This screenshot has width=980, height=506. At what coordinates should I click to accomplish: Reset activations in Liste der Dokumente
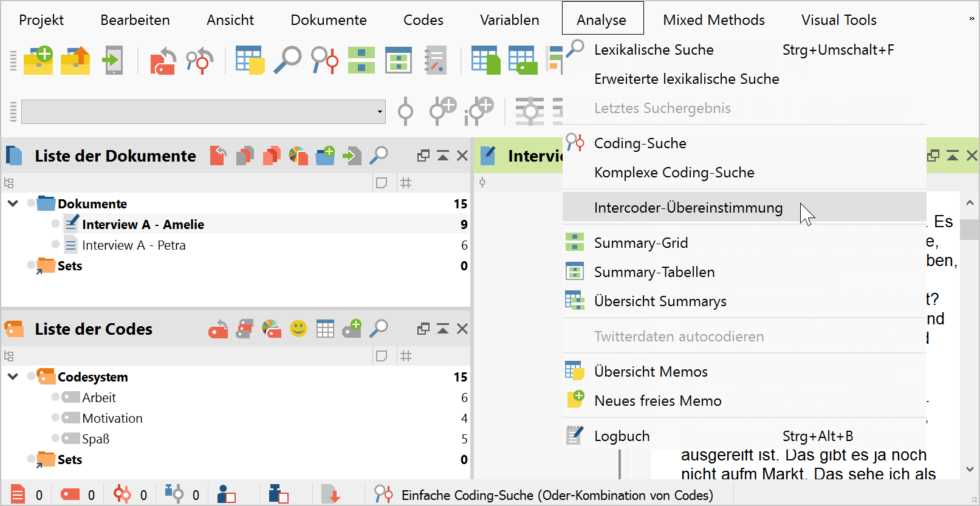pyautogui.click(x=218, y=156)
